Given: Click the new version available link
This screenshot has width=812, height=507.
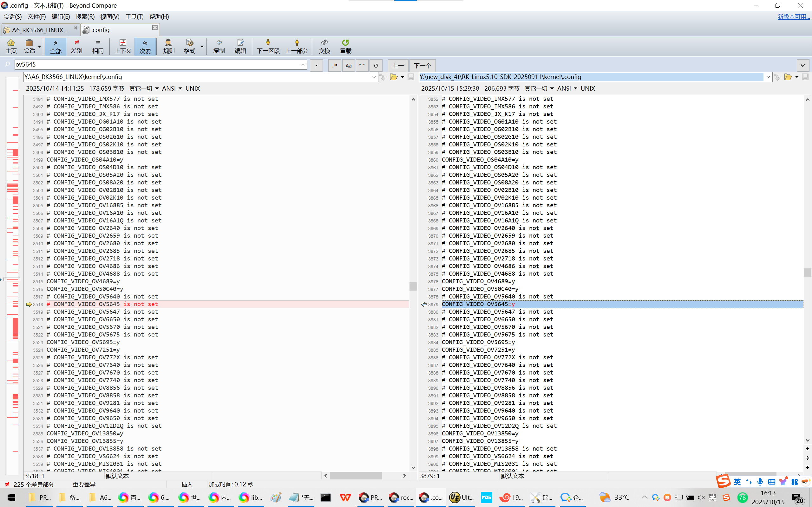Looking at the screenshot, I should point(793,16).
